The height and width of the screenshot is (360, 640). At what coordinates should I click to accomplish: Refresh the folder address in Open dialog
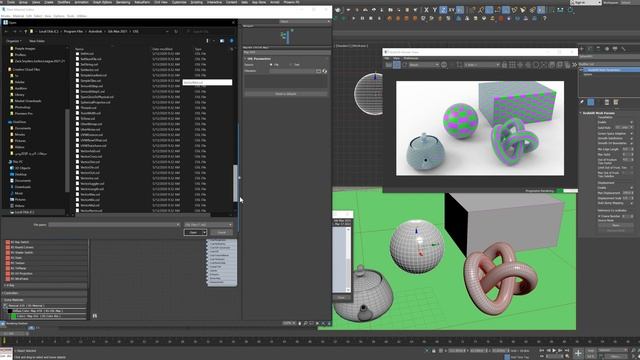[x=176, y=31]
